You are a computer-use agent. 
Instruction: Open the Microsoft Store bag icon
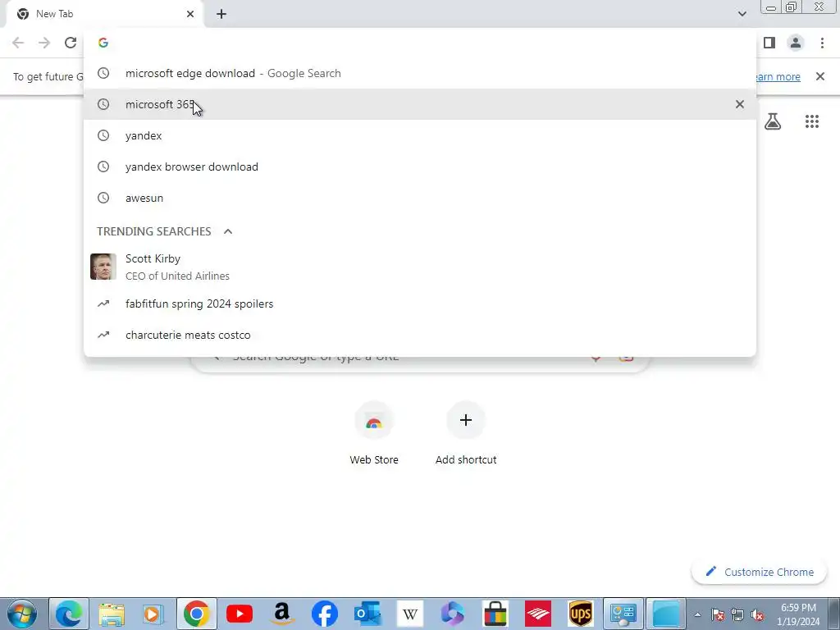(495, 614)
